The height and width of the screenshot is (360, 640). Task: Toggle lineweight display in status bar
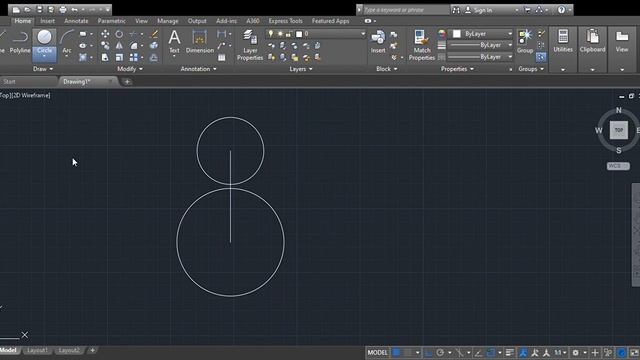509,352
